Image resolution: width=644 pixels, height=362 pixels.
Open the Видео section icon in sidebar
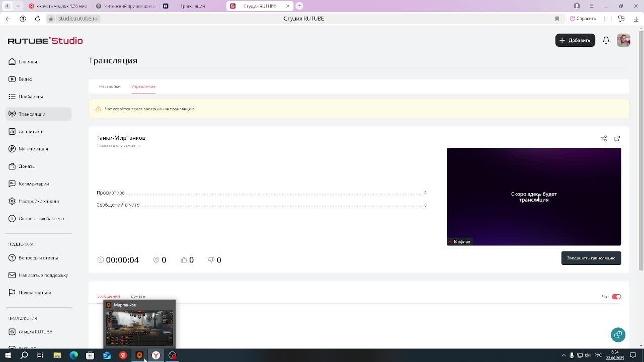[x=12, y=79]
